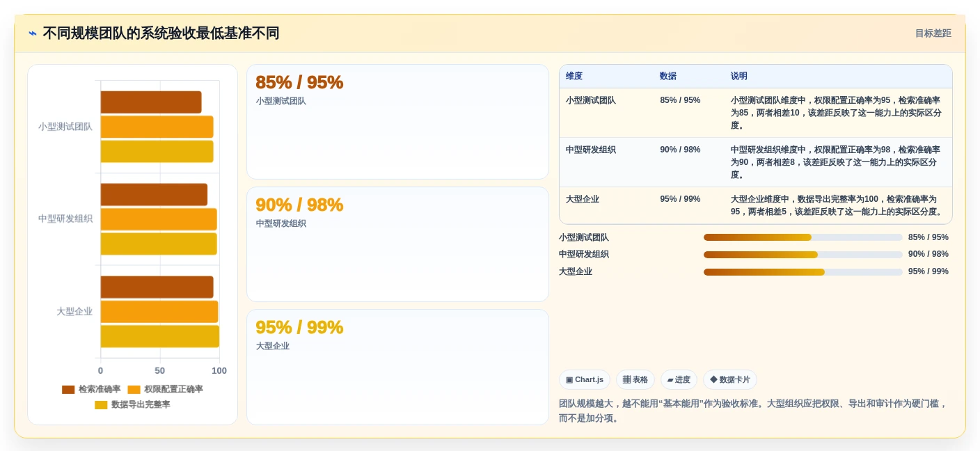Click the orange 权限配置正确率 legend swatch
980x451 pixels.
[x=134, y=390]
